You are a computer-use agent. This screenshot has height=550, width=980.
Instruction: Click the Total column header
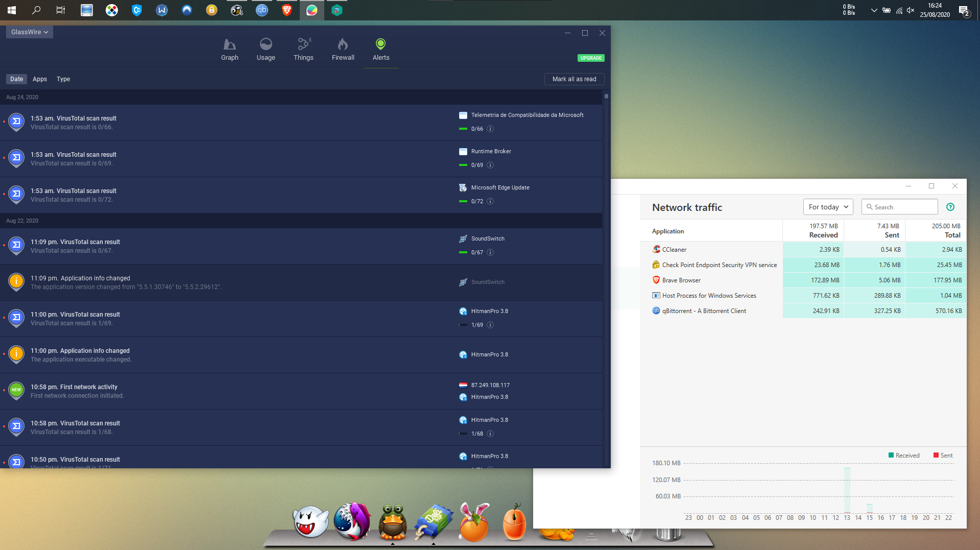936,230
